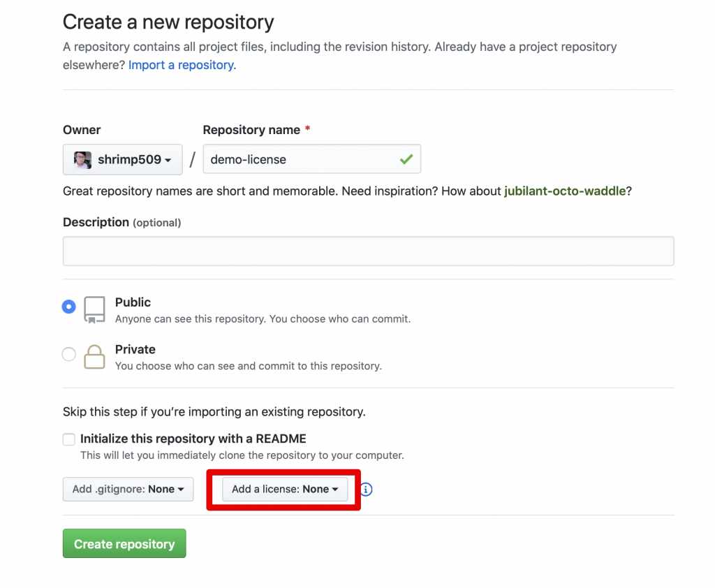The width and height of the screenshot is (715, 588).
Task: Click the license info icon
Action: tap(366, 490)
